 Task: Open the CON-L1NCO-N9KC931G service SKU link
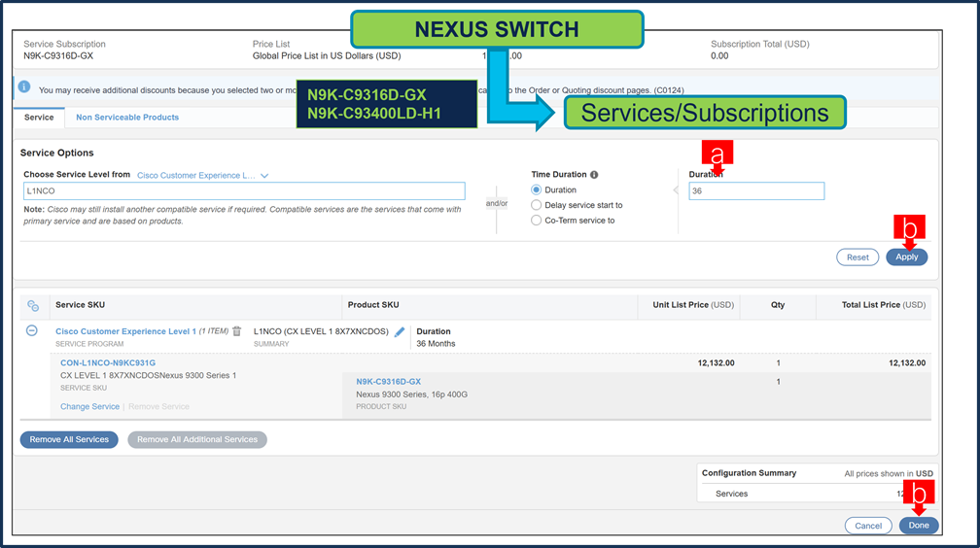point(108,363)
